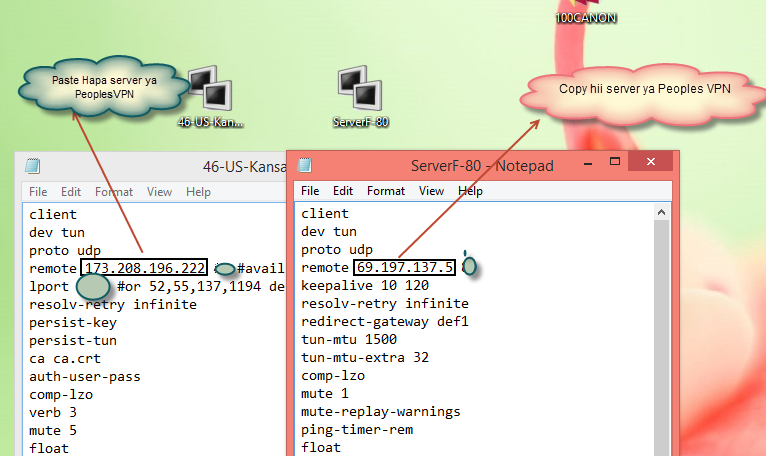Click 'tun-mtu 1500' line
Screen dimensions: 766x456
[349, 339]
